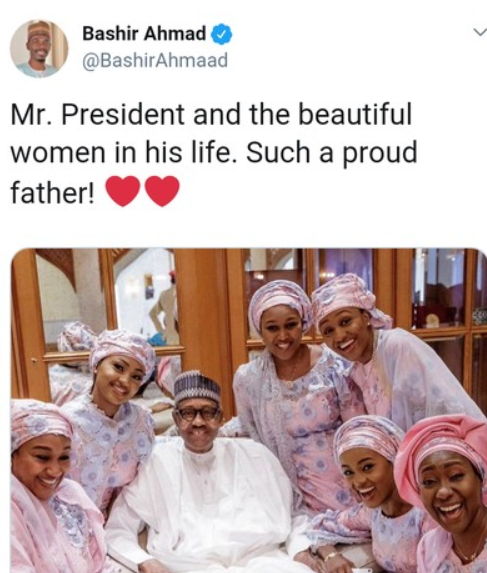Open the @BashirAhmaad handle link
The image size is (487, 573).
click(155, 60)
